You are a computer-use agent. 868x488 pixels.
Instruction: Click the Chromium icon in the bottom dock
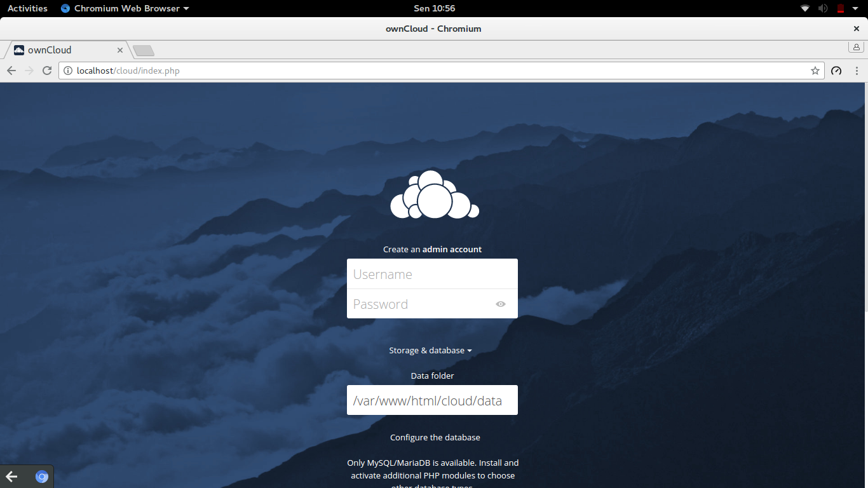coord(41,476)
